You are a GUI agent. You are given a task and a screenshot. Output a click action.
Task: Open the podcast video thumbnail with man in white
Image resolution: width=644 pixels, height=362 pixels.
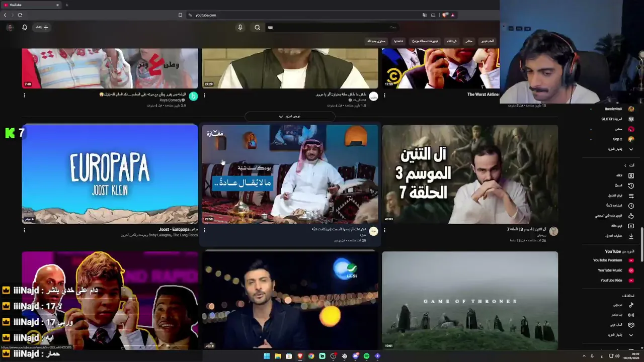click(290, 174)
